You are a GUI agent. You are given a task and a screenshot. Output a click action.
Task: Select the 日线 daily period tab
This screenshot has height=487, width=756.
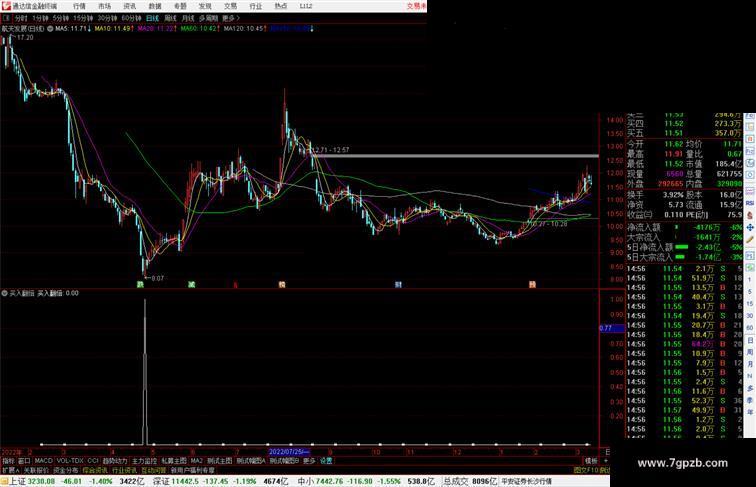[152, 18]
